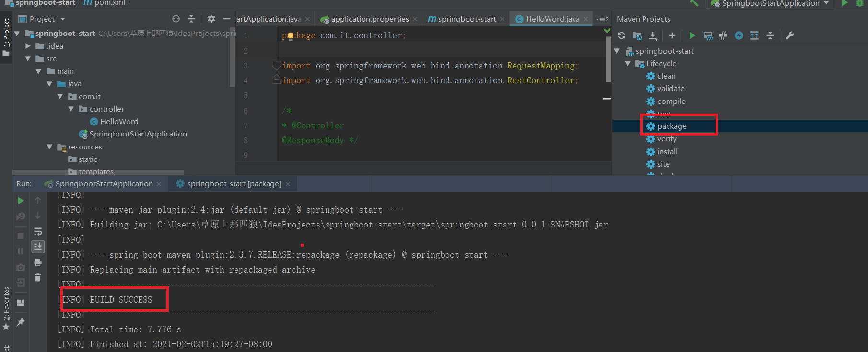
Task: Close application.properties tab
Action: click(415, 19)
